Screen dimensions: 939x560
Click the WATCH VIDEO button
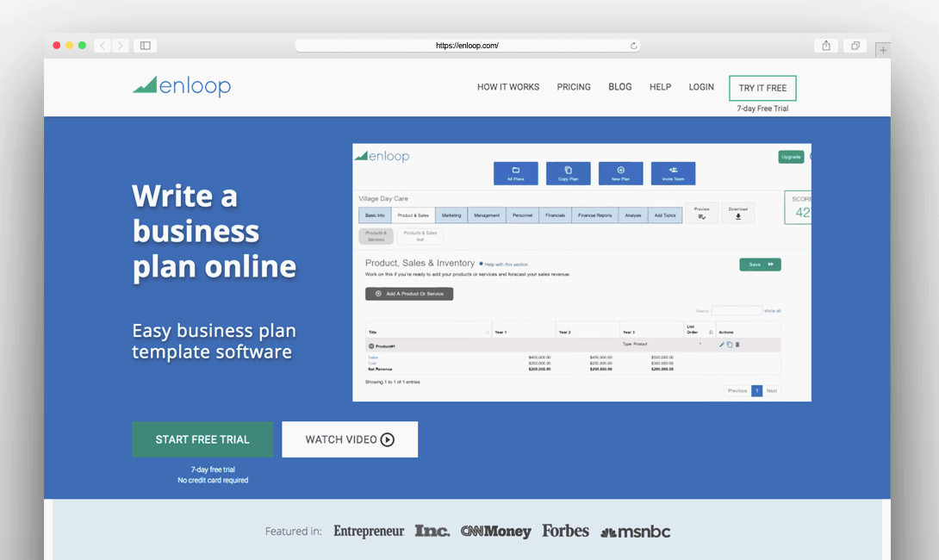(350, 439)
